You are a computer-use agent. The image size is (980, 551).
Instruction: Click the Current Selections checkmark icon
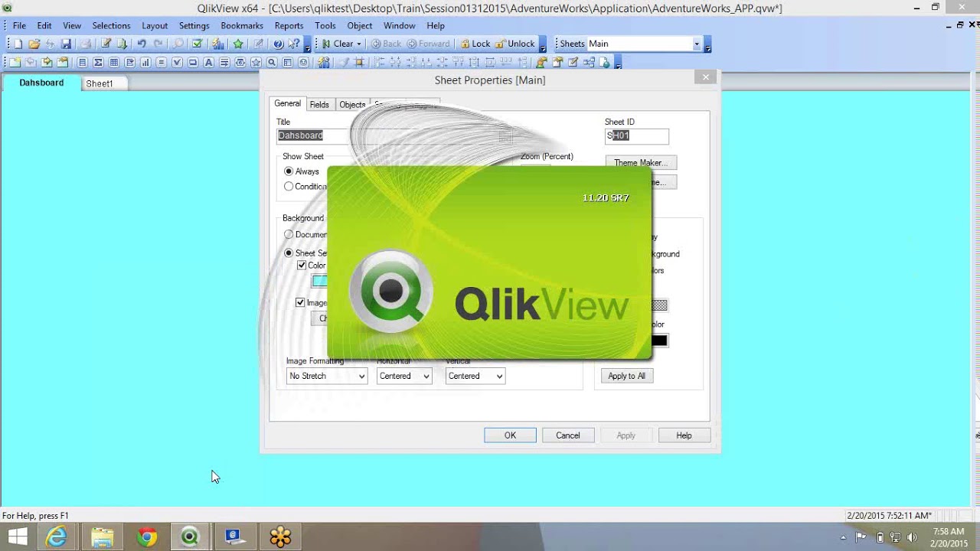[x=197, y=44]
